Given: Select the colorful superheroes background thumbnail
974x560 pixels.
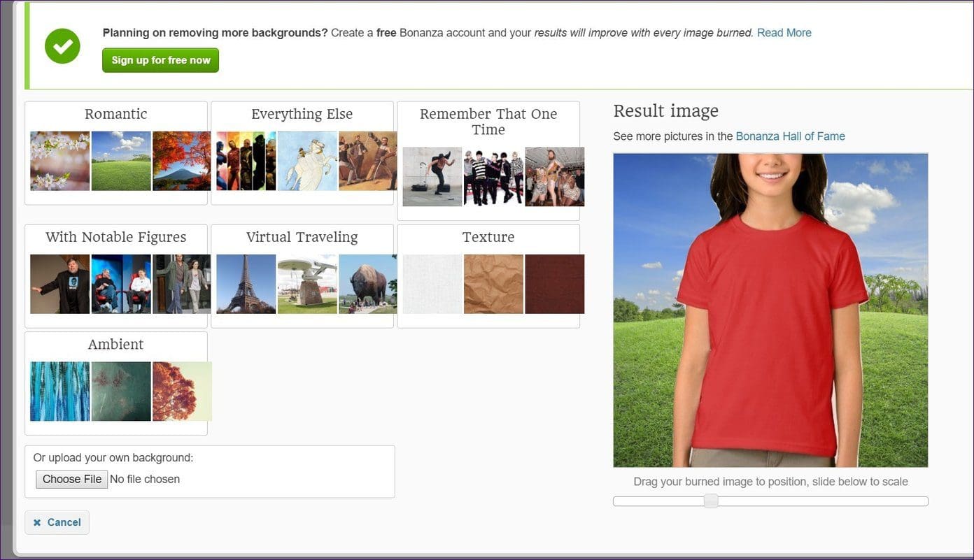Looking at the screenshot, I should [x=246, y=161].
